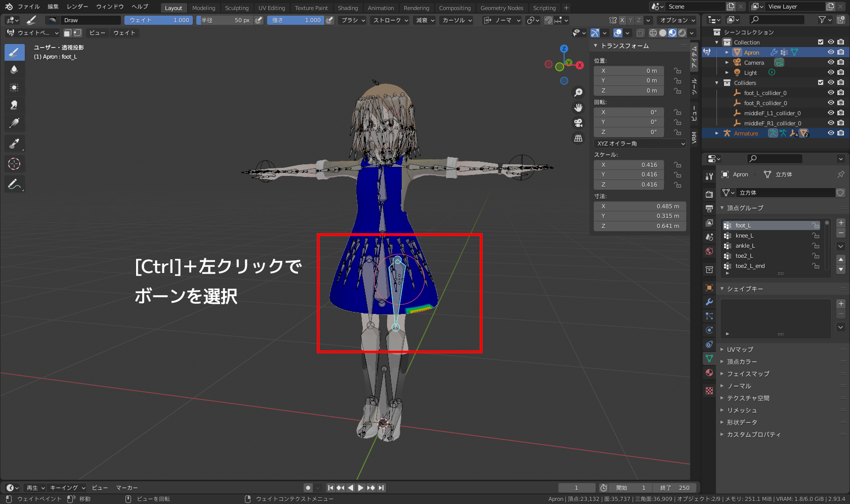Open the XYZ Euler rotation mode dropdown
Image resolution: width=850 pixels, height=504 pixels.
pos(640,143)
